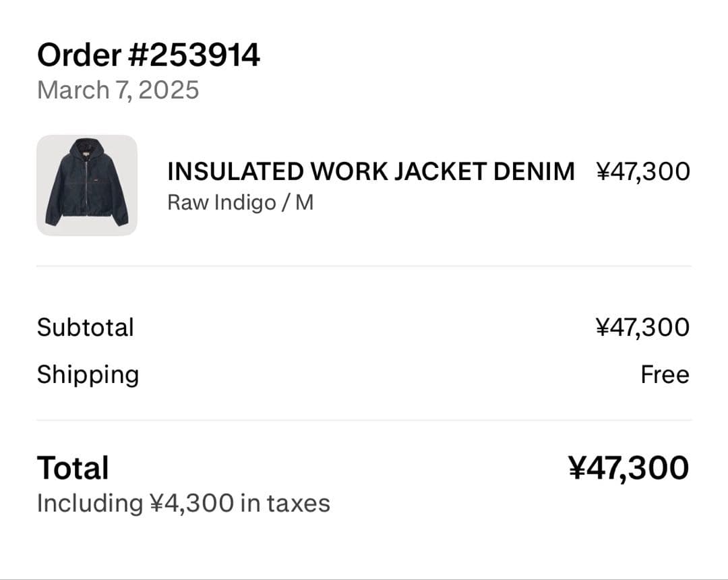728x580 pixels.
Task: Click the ¥4,300 tax amount
Action: [192, 503]
